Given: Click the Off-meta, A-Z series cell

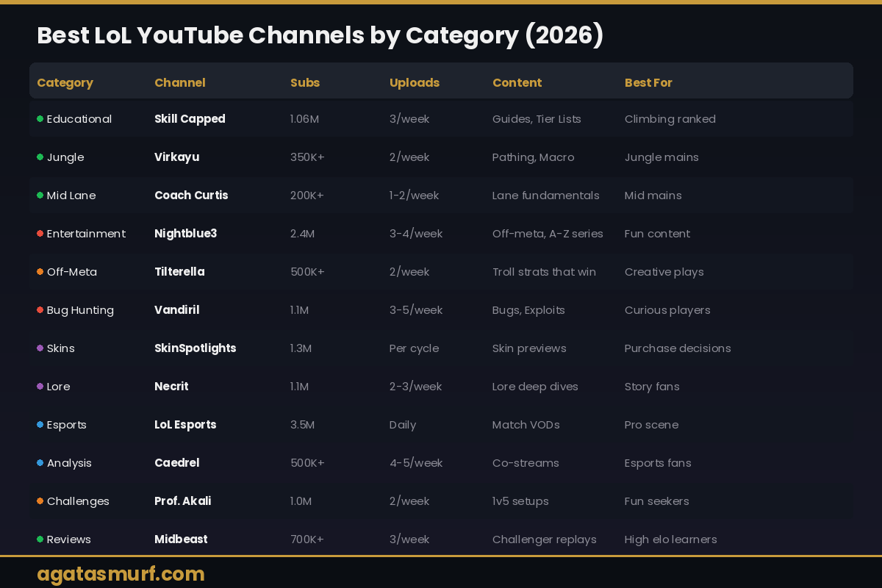Looking at the screenshot, I should pos(548,234).
